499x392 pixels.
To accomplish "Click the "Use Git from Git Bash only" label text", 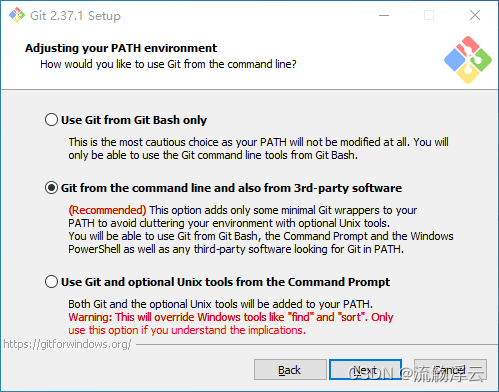I will click(134, 120).
